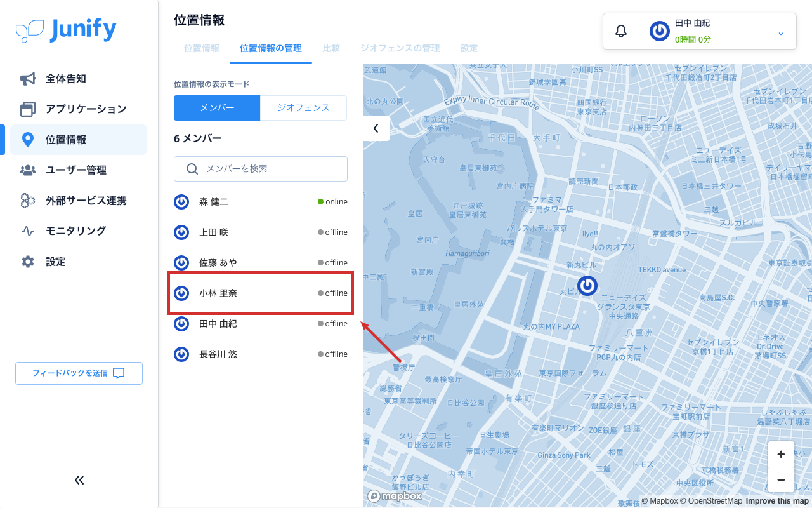Select member 森 健二
812x508 pixels.
point(261,202)
